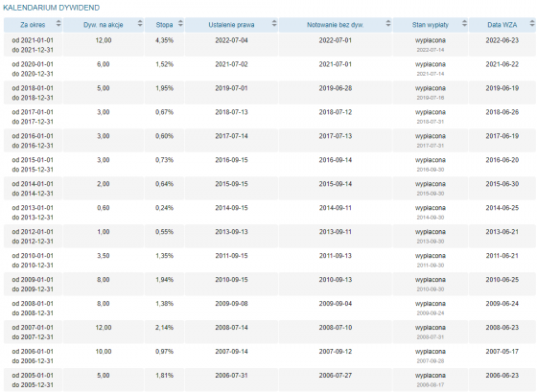Viewport: 537px width, 392px height.
Task: Click sort arrows in Ustalenie prawa column
Action: click(274, 23)
